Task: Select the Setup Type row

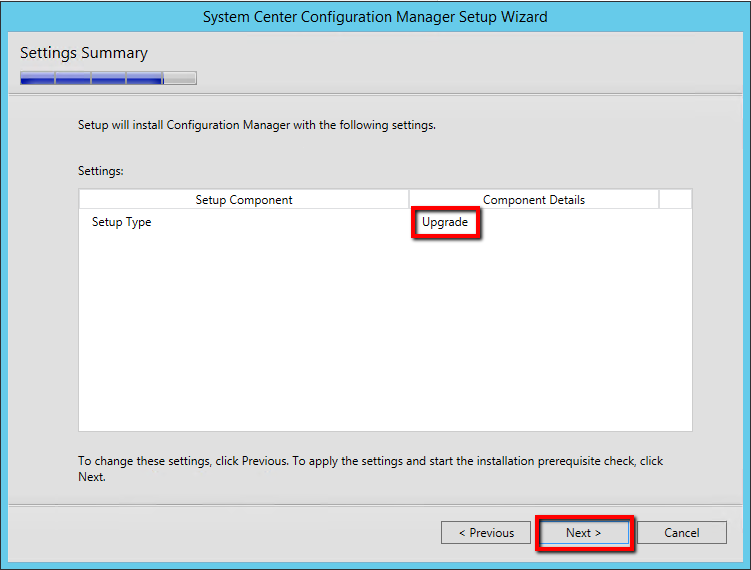Action: coord(122,222)
